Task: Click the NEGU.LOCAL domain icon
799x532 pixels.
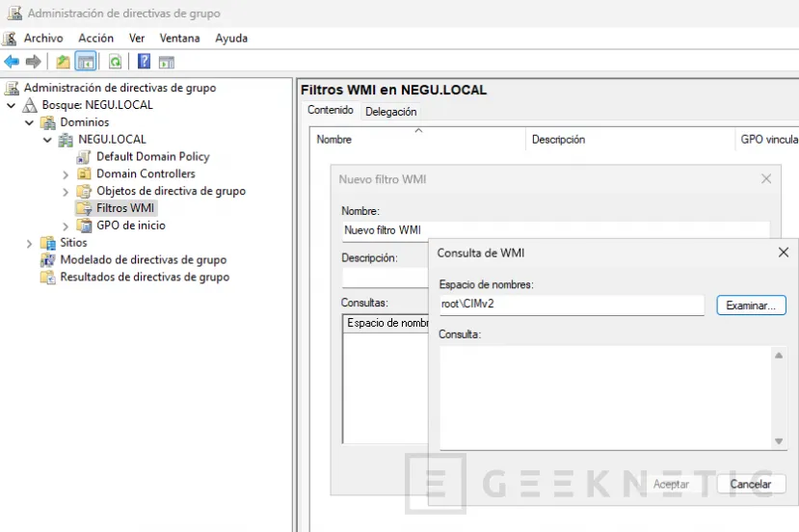Action: (66, 140)
